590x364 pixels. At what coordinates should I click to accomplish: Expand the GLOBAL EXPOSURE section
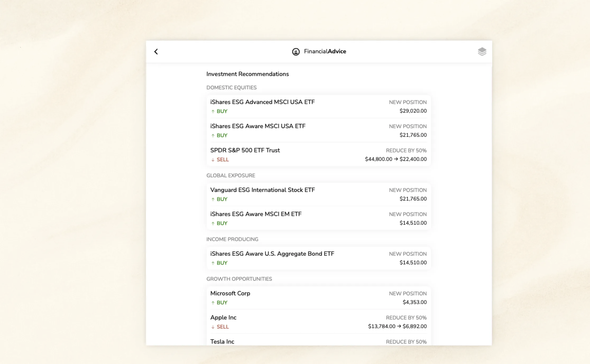[231, 175]
